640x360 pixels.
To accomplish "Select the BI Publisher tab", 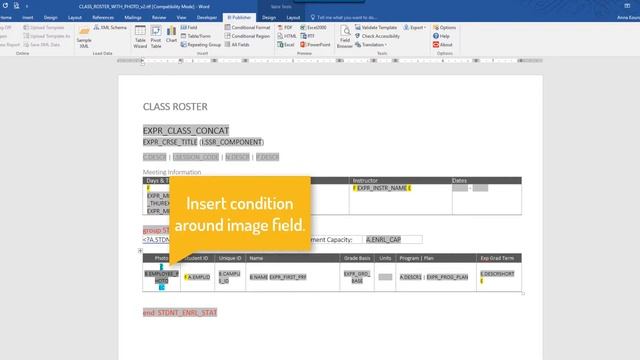I will (239, 18).
